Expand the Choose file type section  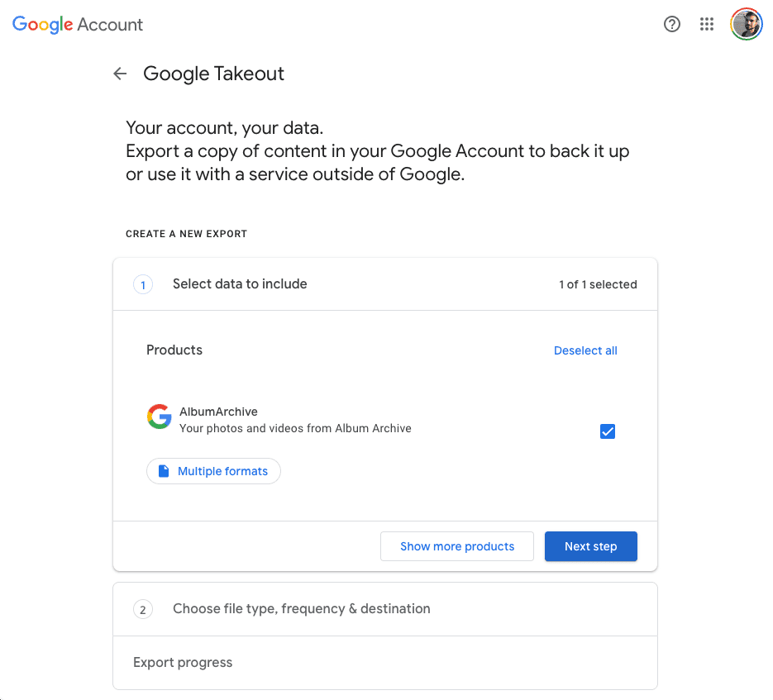(301, 609)
